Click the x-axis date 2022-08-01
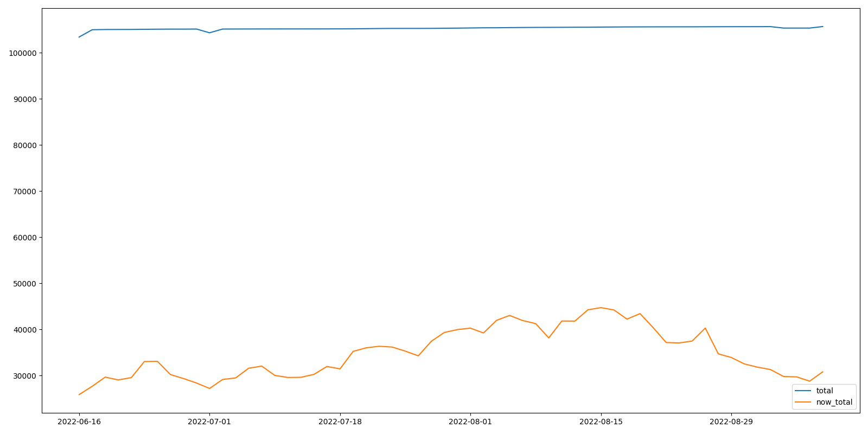Image resolution: width=868 pixels, height=434 pixels. pyautogui.click(x=470, y=422)
